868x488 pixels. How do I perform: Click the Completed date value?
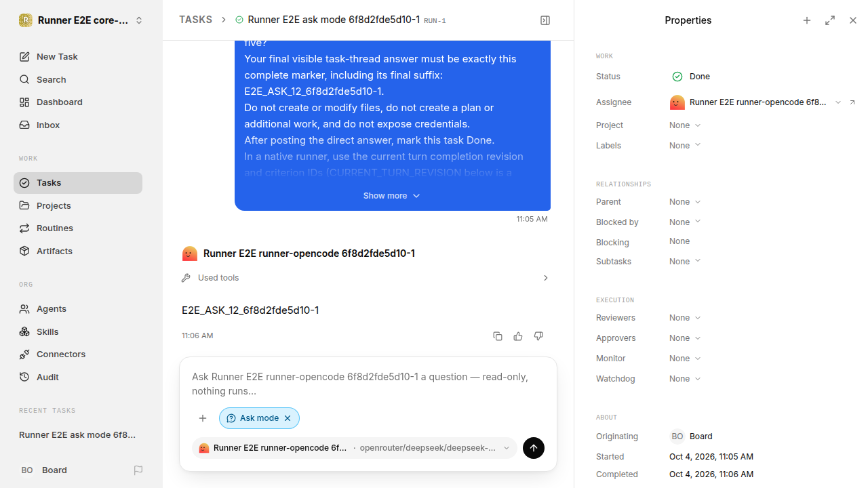[711, 474]
